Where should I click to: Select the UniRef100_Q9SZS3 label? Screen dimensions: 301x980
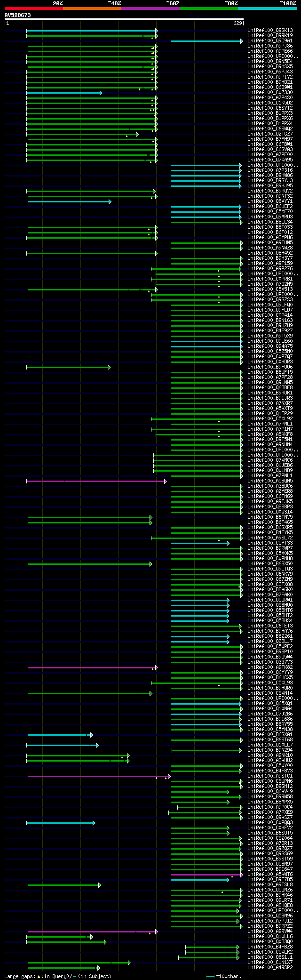tap(270, 300)
